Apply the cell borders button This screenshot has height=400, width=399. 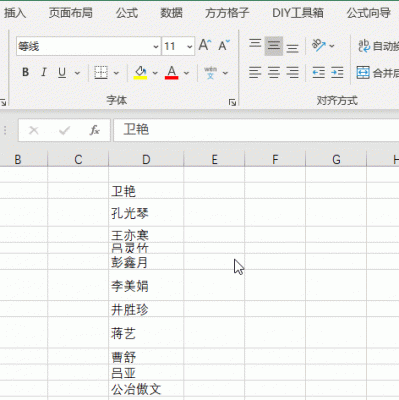pos(101,72)
